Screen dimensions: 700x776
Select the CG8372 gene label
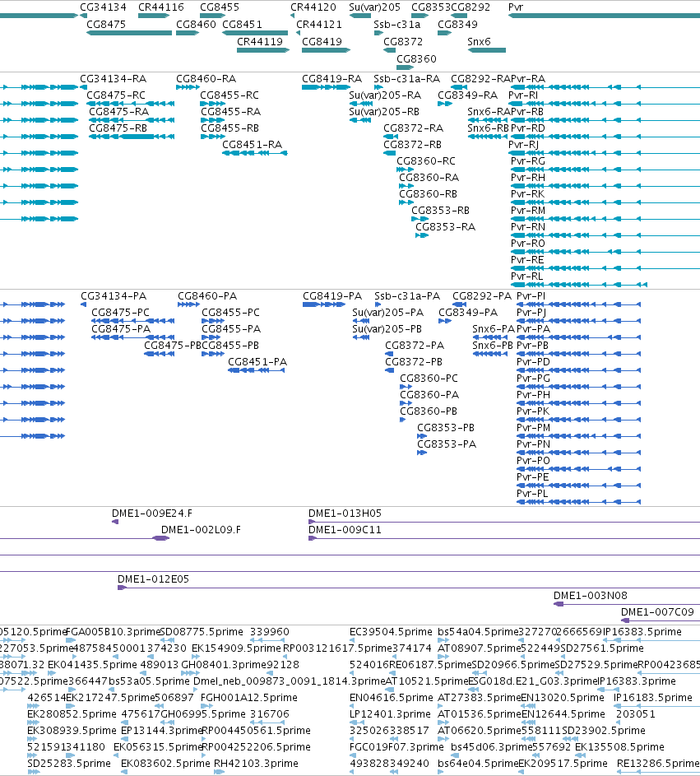click(x=403, y=42)
